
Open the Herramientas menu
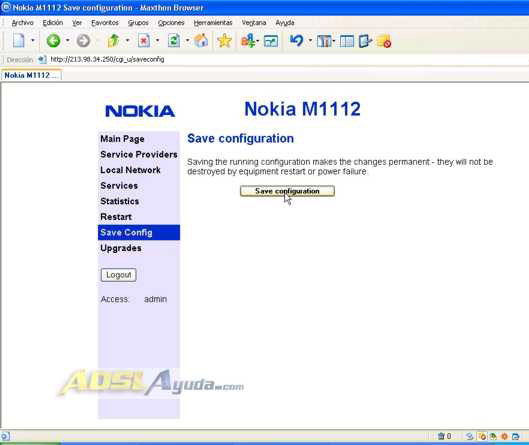point(213,23)
